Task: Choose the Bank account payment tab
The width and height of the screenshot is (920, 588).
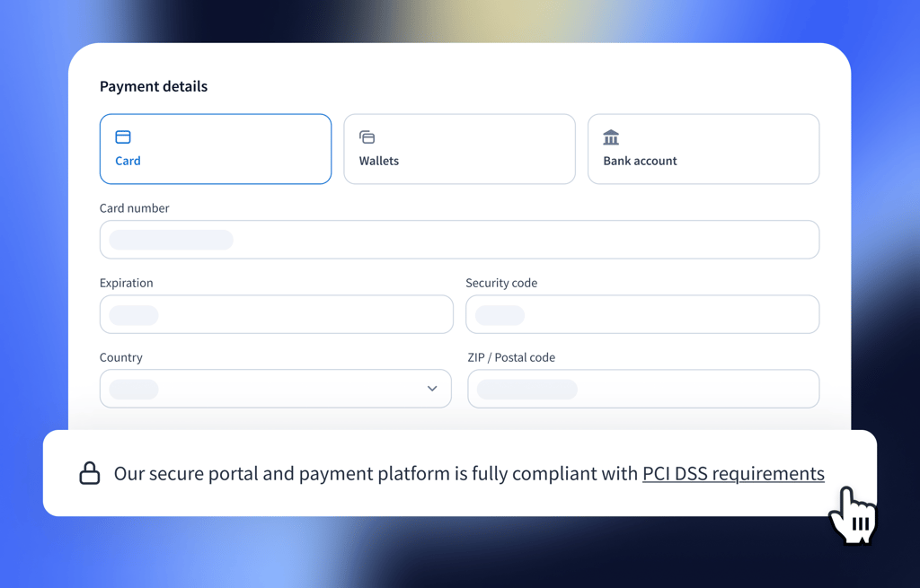Action: (703, 149)
